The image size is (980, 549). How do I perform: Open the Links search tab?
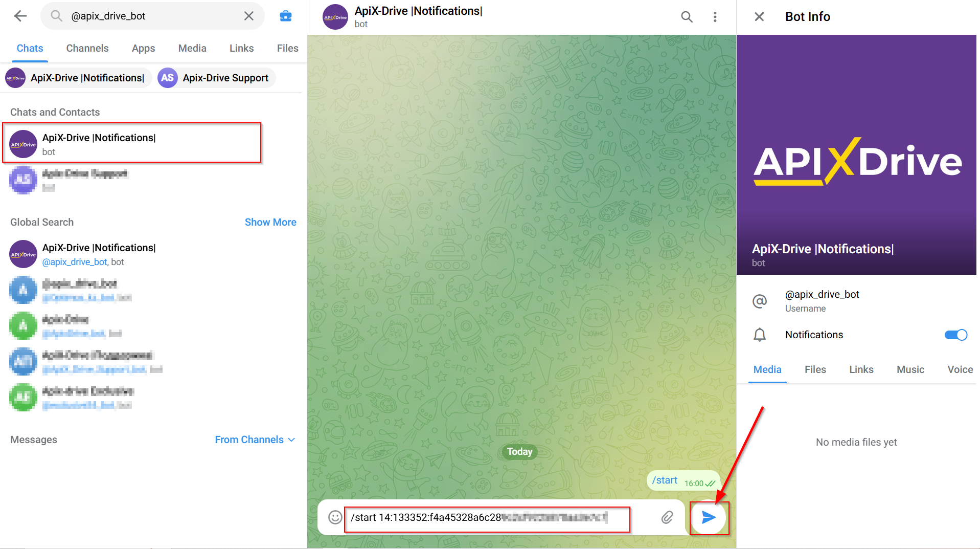click(241, 48)
